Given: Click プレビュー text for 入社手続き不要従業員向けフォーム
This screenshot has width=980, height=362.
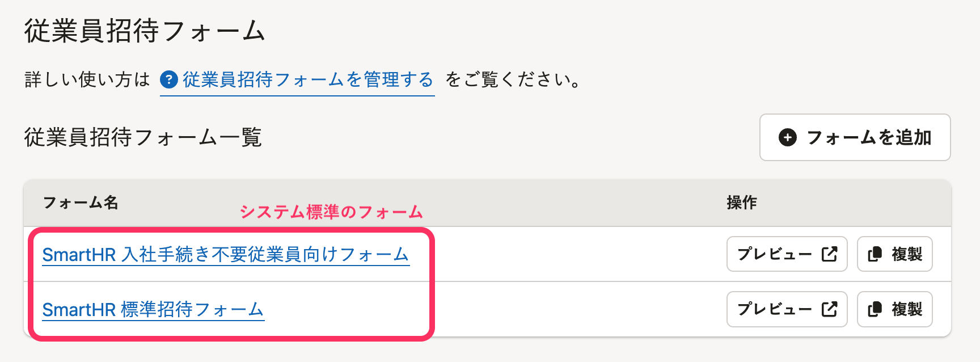Looking at the screenshot, I should click(x=774, y=254).
